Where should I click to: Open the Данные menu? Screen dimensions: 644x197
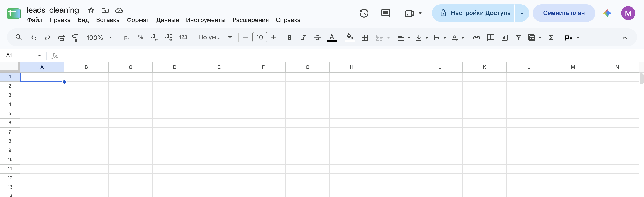pos(168,20)
